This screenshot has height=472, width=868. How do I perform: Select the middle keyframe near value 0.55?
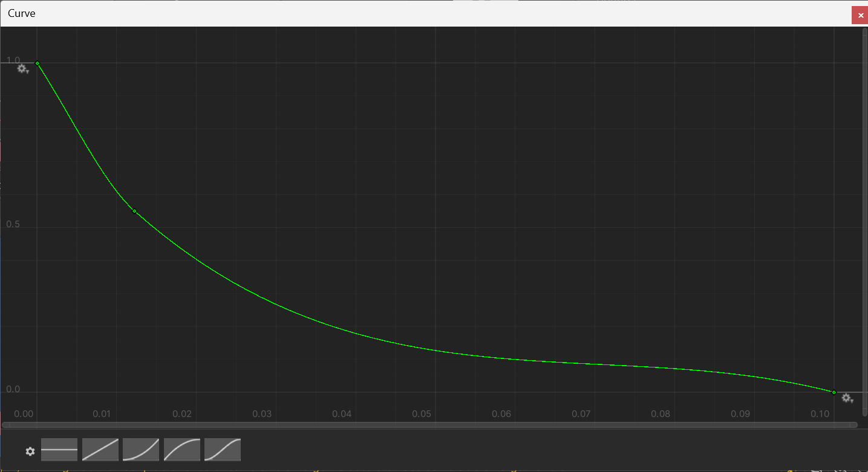(x=134, y=211)
